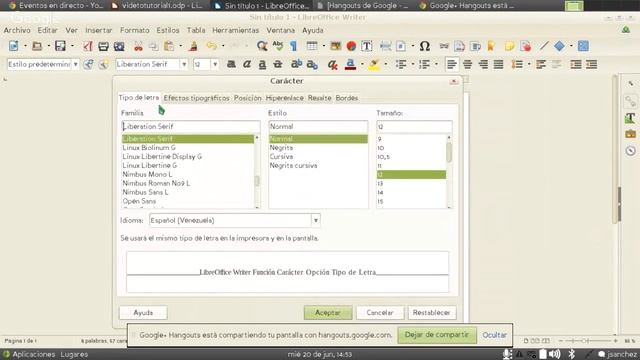Apply strikethrough formatting icon
Image resolution: width=640 pixels, height=360 pixels.
[278, 64]
